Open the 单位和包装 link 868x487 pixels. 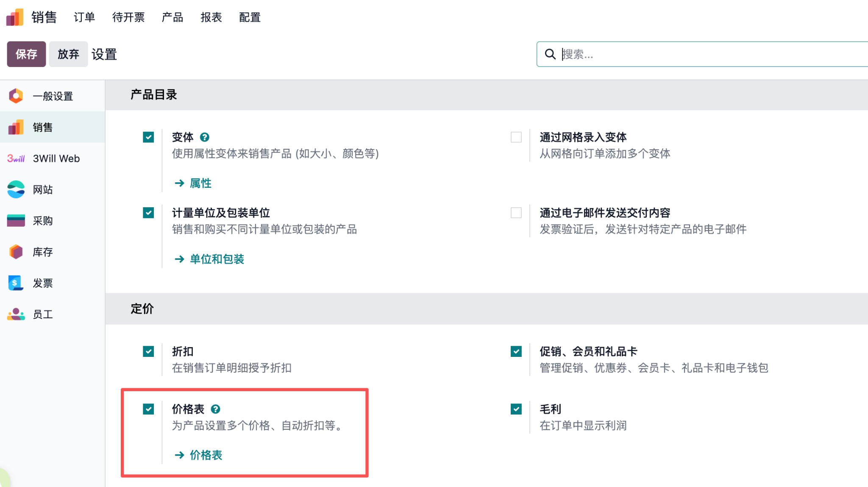click(x=217, y=259)
